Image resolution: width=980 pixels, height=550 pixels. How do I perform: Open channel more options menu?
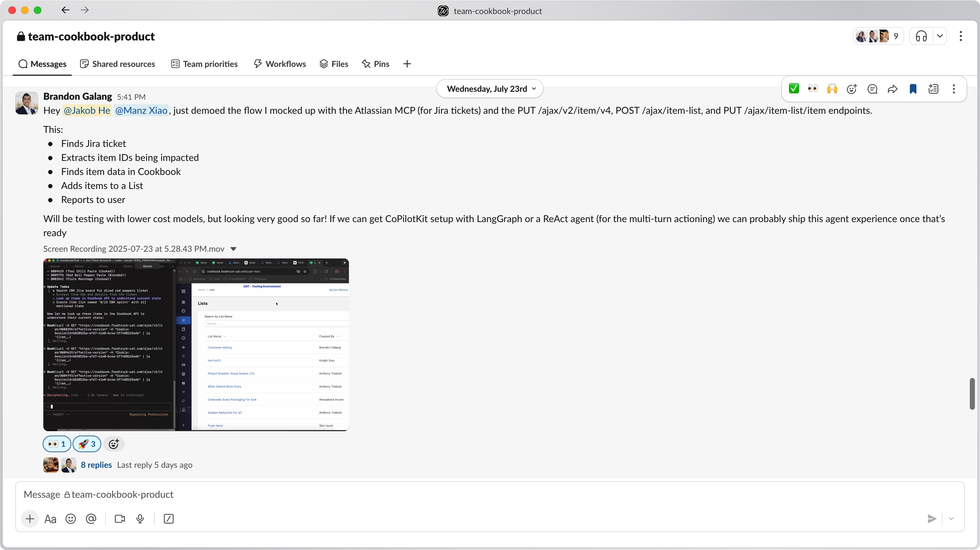961,36
